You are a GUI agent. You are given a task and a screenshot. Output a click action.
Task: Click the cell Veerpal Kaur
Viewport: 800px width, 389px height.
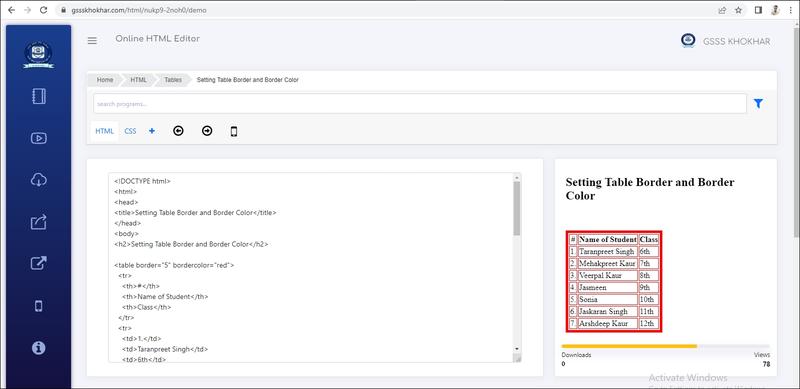608,276
